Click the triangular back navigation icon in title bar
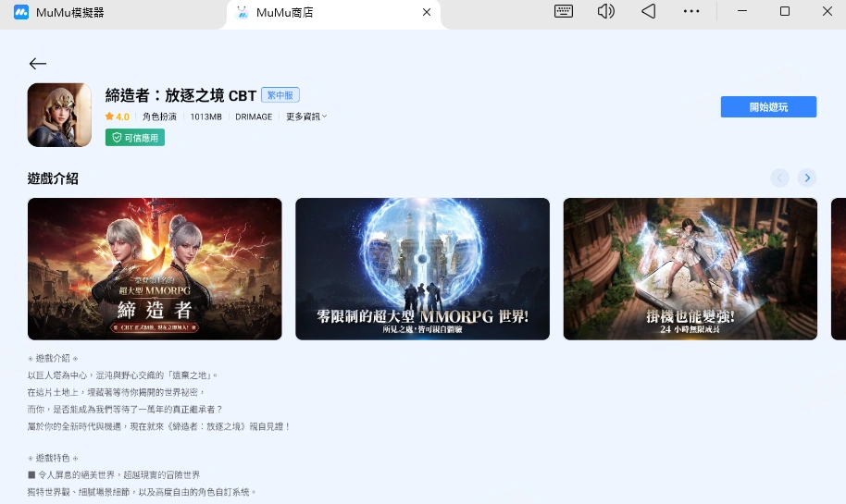The image size is (846, 504). pyautogui.click(x=649, y=11)
